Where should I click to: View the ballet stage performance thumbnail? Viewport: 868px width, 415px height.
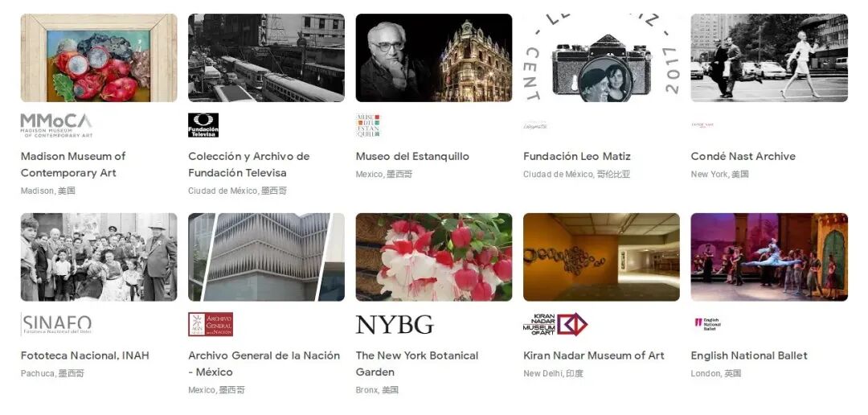[769, 257]
